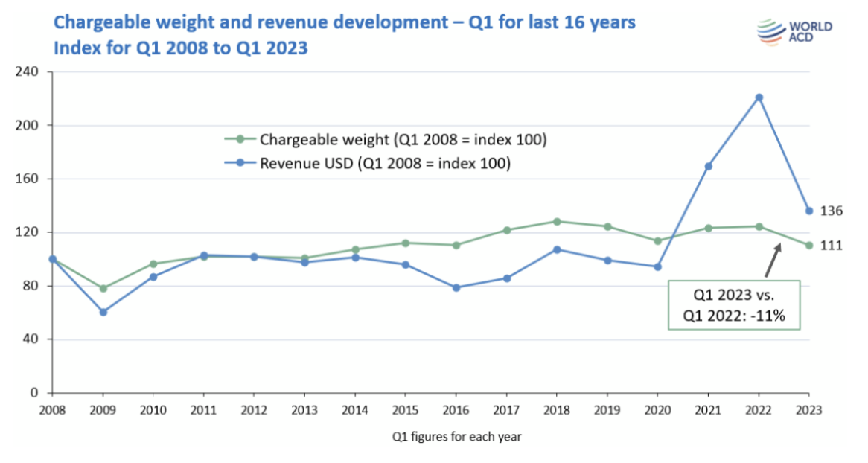Click the x-axis year label "2010"
The height and width of the screenshot is (463, 868).
pyautogui.click(x=153, y=410)
